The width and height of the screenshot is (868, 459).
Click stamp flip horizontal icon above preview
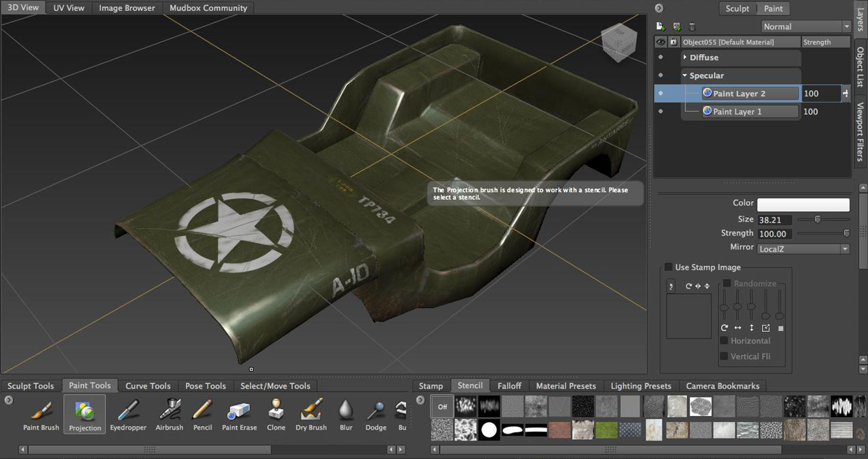point(698,286)
